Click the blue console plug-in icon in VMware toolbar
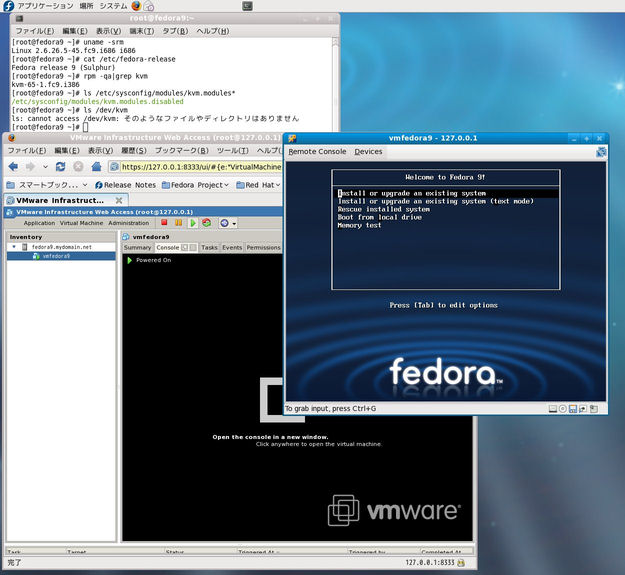 (224, 223)
